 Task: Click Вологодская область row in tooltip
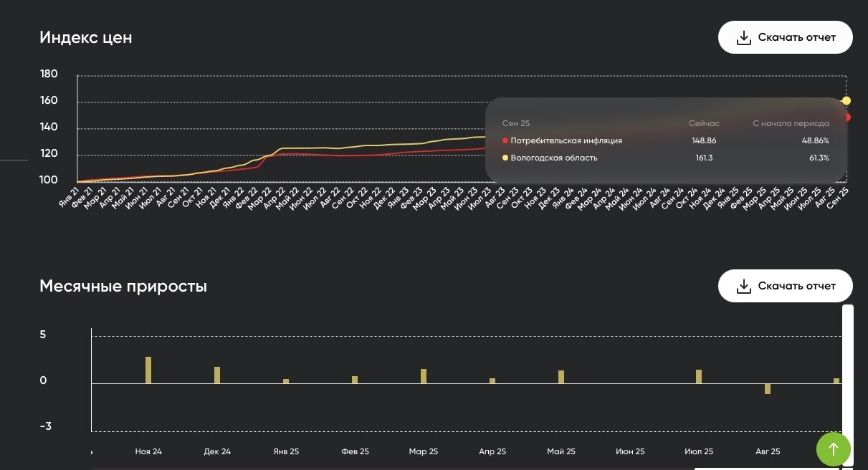665,158
